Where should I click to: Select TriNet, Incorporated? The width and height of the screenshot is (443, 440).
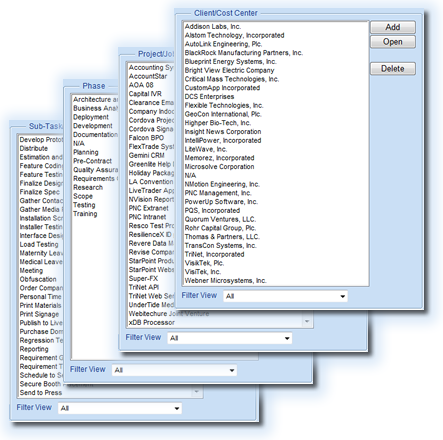pyautogui.click(x=214, y=254)
